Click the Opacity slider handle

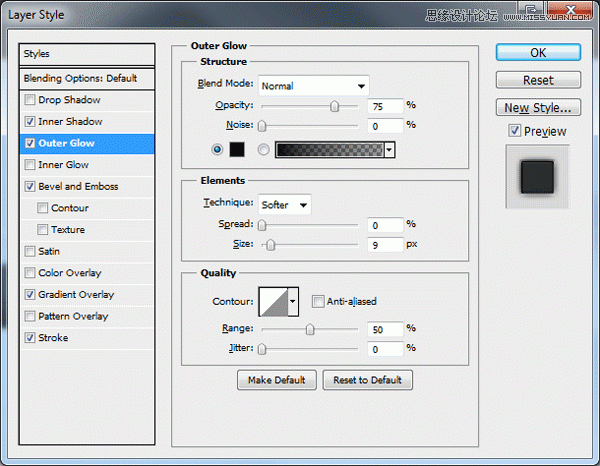334,106
